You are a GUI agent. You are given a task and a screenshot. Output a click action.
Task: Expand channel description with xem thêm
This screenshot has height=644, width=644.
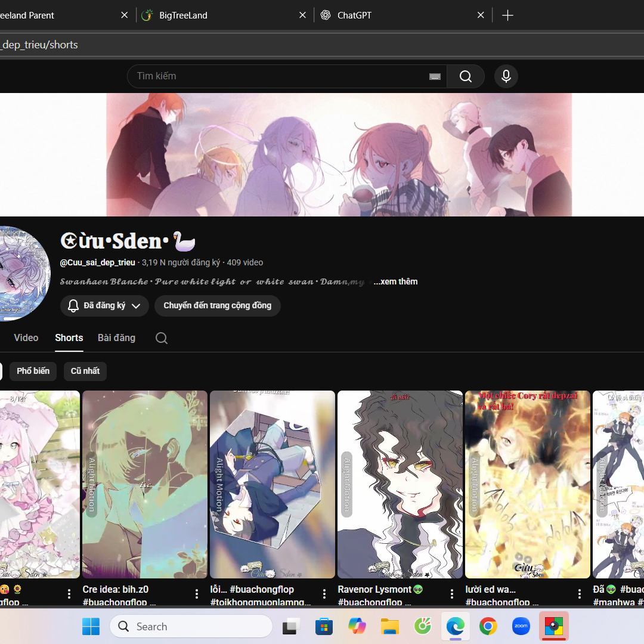(395, 281)
